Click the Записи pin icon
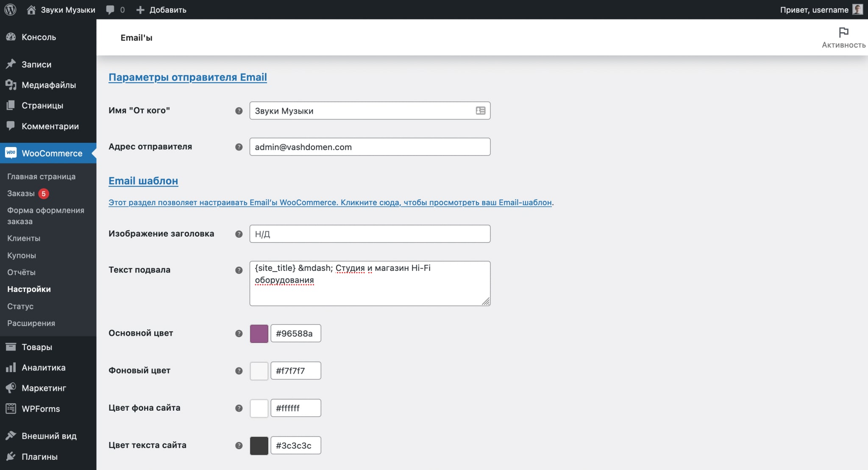 (x=11, y=64)
